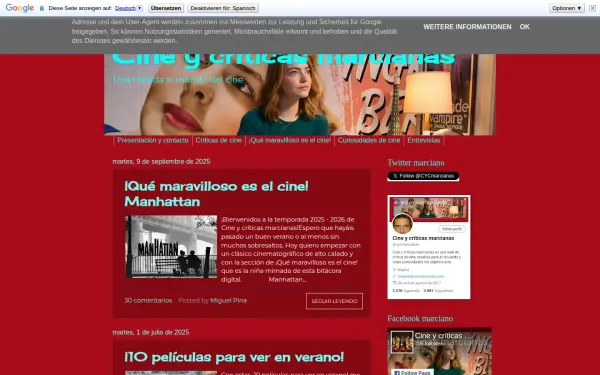
Task: Close the Google translate bar
Action: click(x=592, y=8)
